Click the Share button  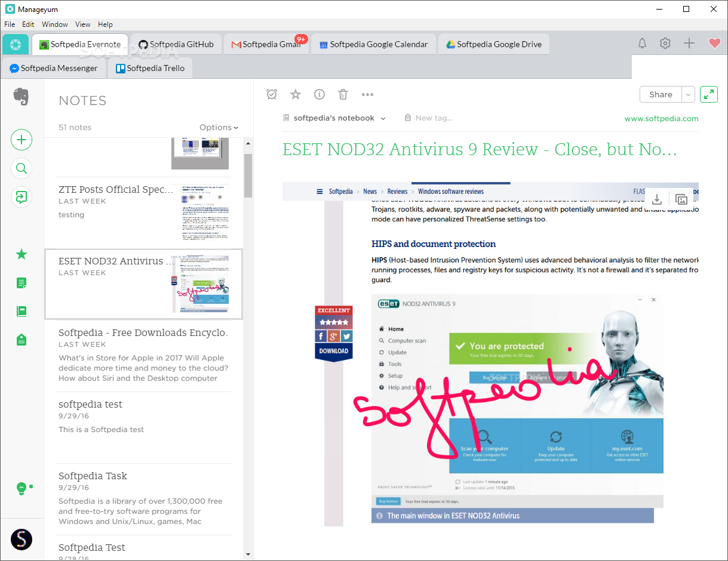(661, 94)
